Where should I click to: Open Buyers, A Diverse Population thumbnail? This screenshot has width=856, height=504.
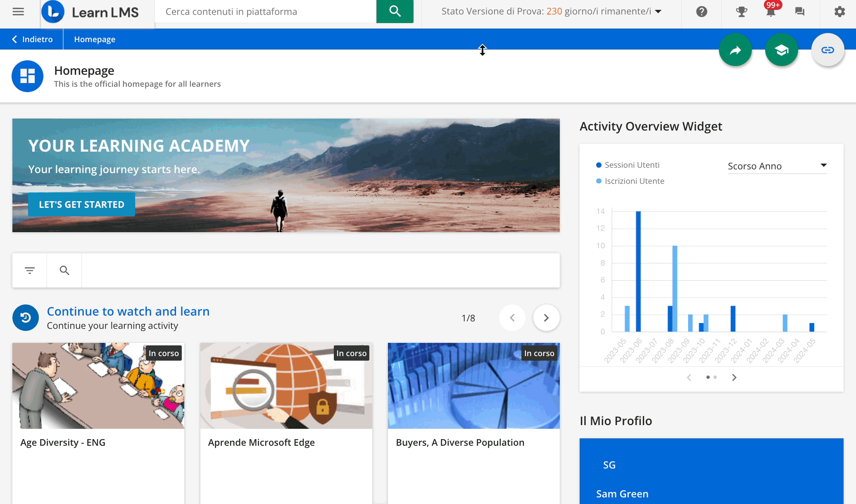(474, 385)
